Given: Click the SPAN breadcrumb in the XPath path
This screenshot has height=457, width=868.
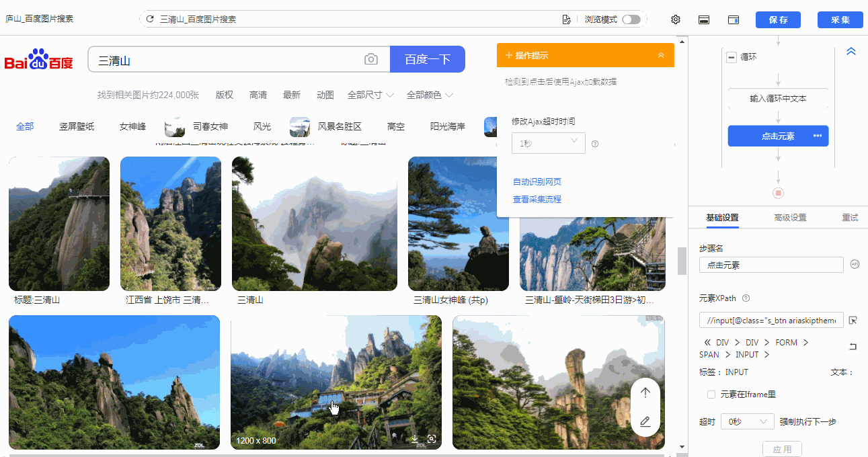Looking at the screenshot, I should pyautogui.click(x=709, y=355).
